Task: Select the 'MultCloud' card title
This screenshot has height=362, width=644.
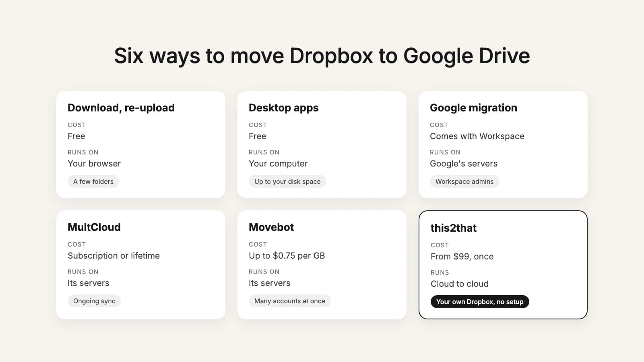Action: (x=94, y=227)
